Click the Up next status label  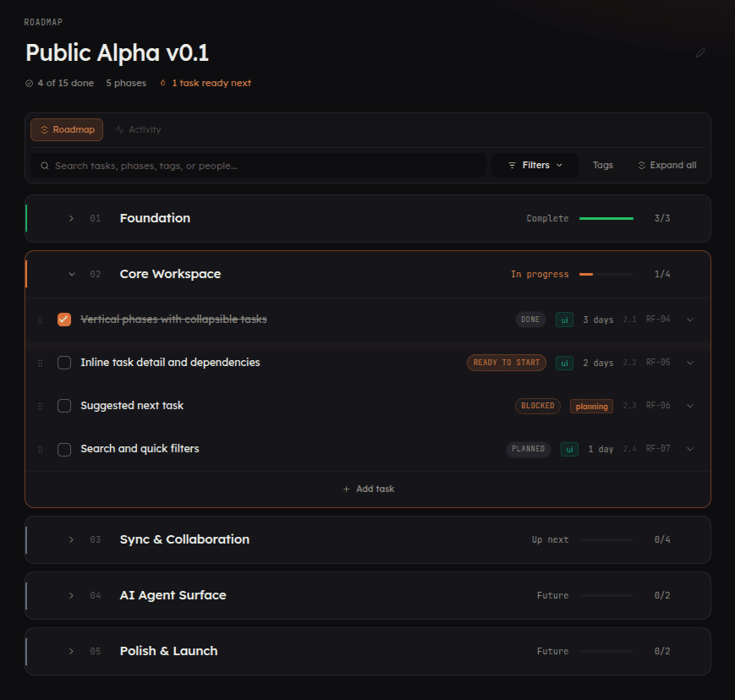pos(550,539)
